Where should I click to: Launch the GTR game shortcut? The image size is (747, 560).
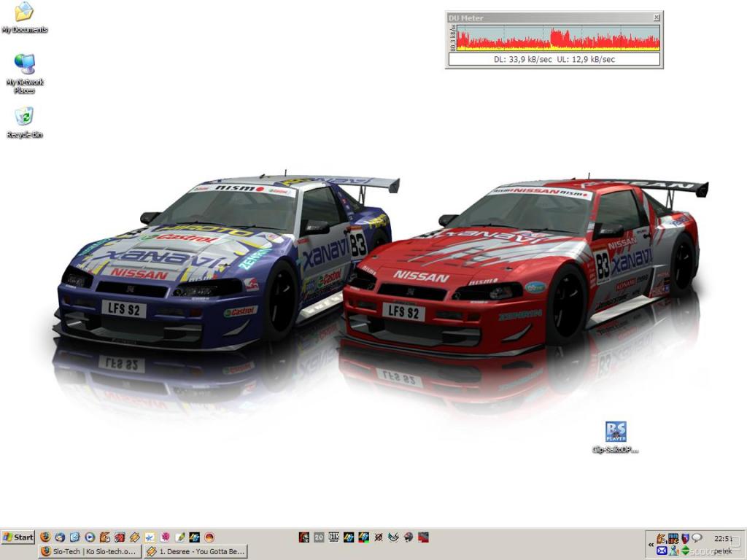(x=334, y=537)
